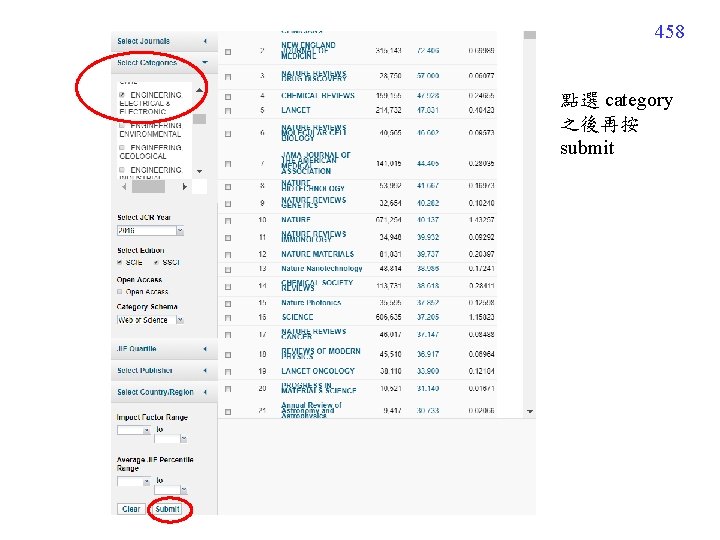Click total cites 214,732 cell

click(388, 110)
